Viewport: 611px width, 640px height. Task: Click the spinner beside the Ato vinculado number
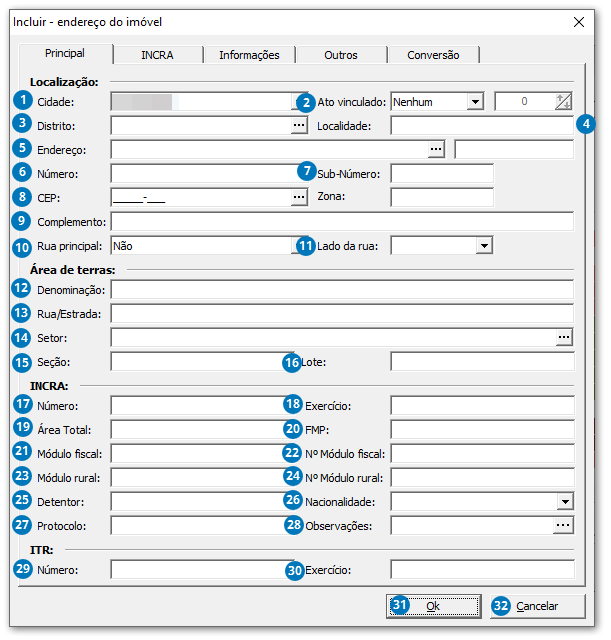pyautogui.click(x=564, y=102)
